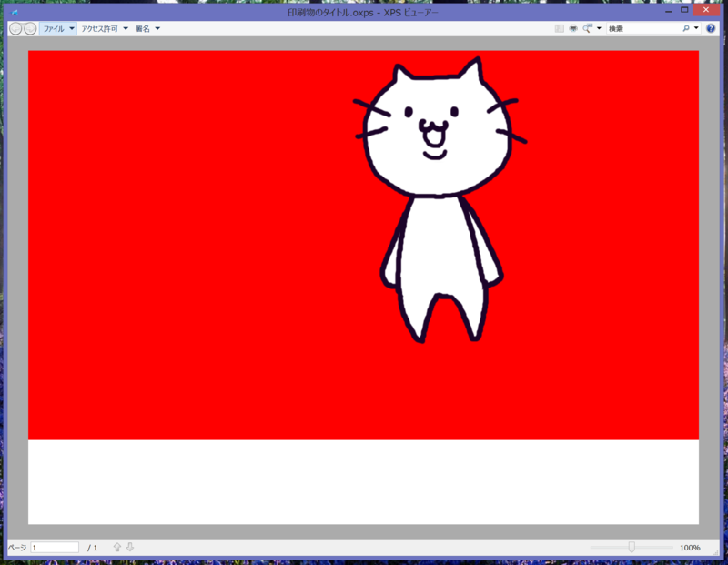Screen dimensions: 728x565
Task: Open the 署名 menu
Action: coord(143,28)
